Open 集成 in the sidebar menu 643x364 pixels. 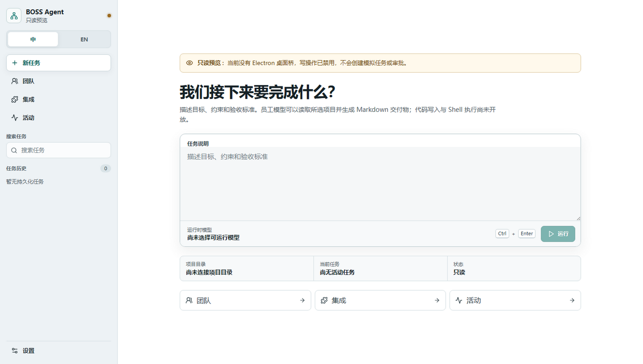(58, 99)
